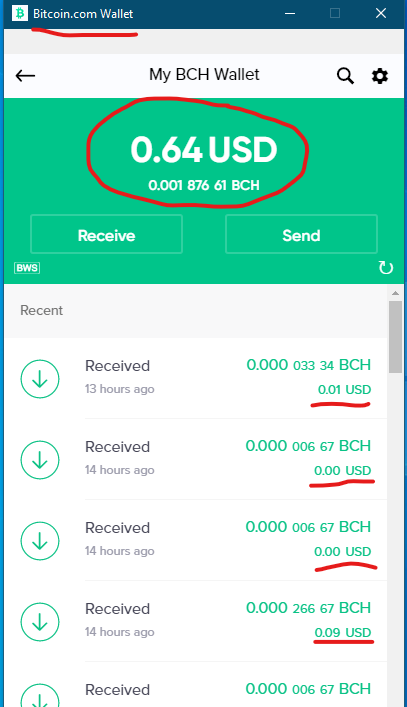Image resolution: width=407 pixels, height=707 pixels.
Task: Click the Receive button
Action: tap(106, 234)
